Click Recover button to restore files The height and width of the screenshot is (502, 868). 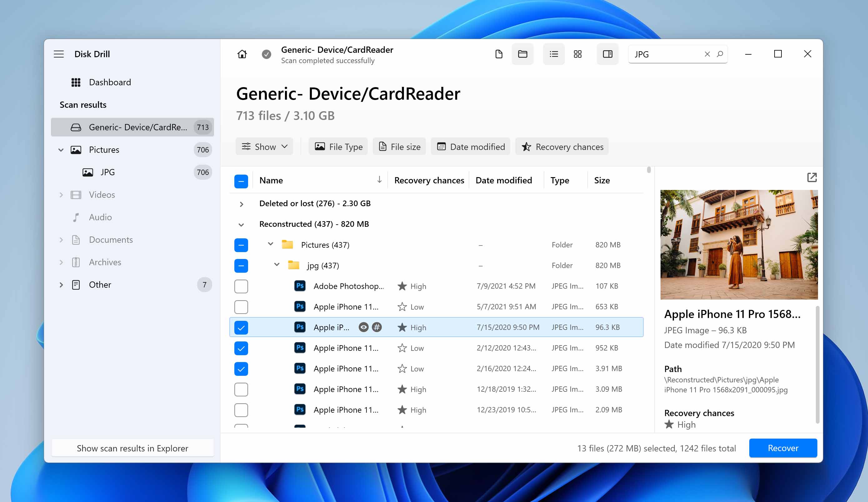783,448
